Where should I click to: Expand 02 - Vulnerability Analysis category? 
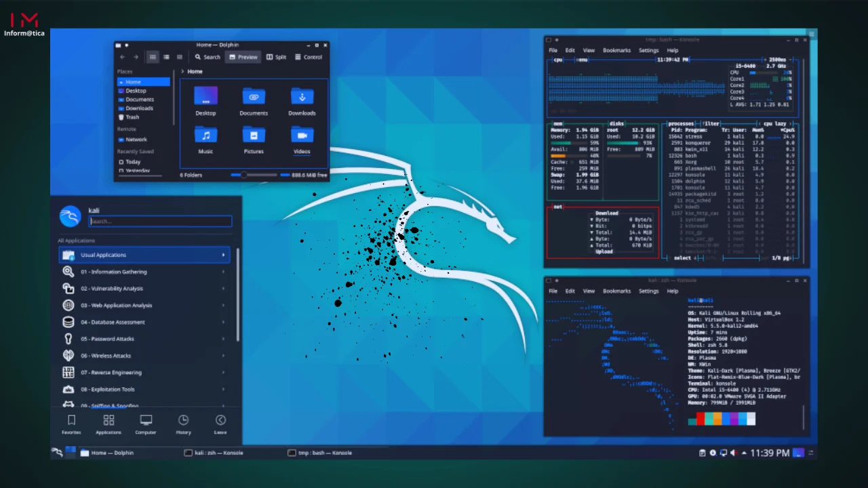[144, 289]
